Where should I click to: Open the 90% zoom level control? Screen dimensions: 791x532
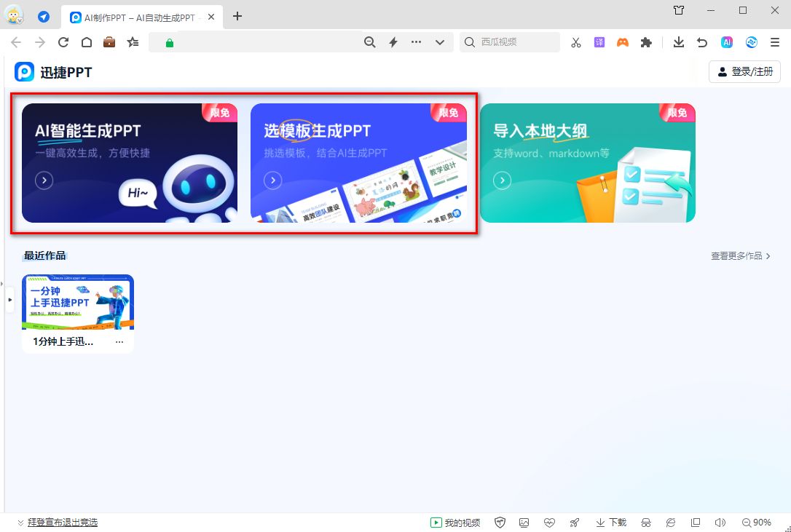click(x=757, y=523)
